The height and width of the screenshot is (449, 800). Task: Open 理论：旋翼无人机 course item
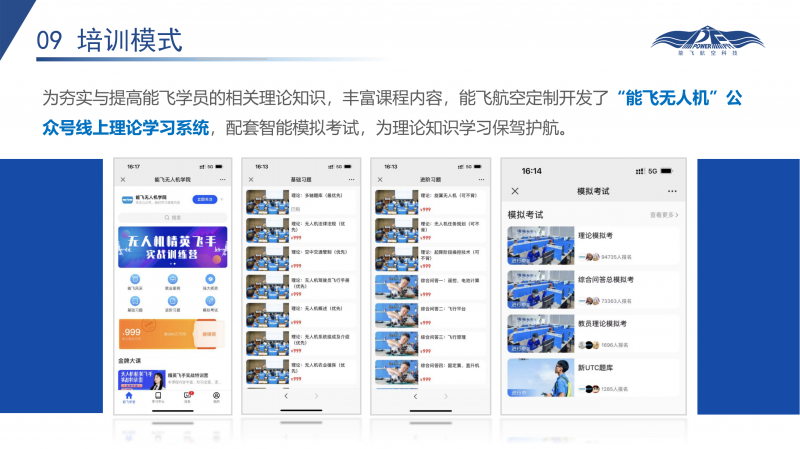pos(430,202)
